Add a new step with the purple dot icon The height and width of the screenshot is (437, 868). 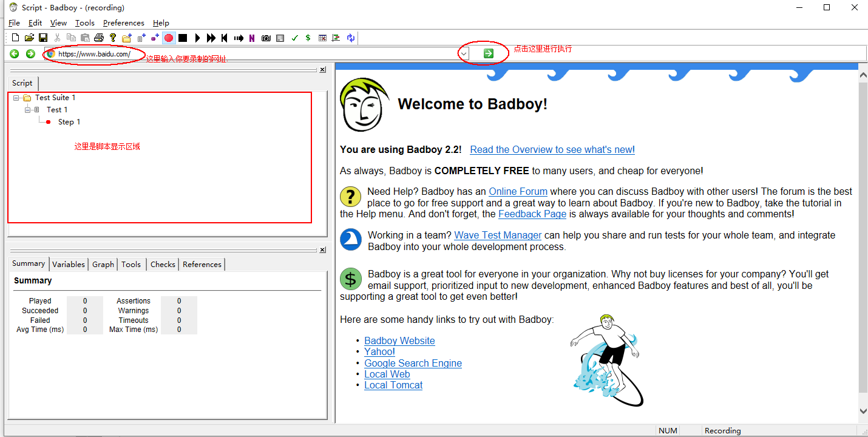pyautogui.click(x=155, y=38)
